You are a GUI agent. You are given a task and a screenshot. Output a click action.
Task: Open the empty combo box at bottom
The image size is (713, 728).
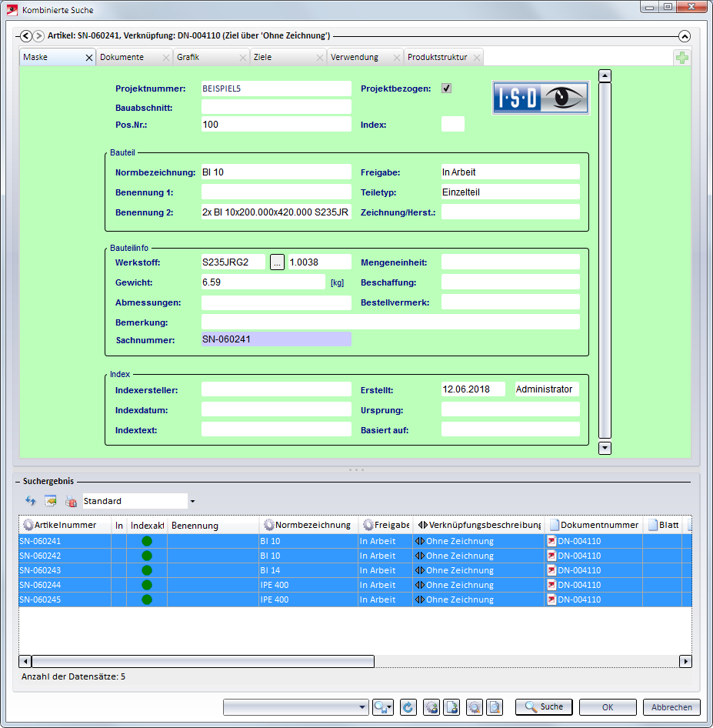point(296,707)
